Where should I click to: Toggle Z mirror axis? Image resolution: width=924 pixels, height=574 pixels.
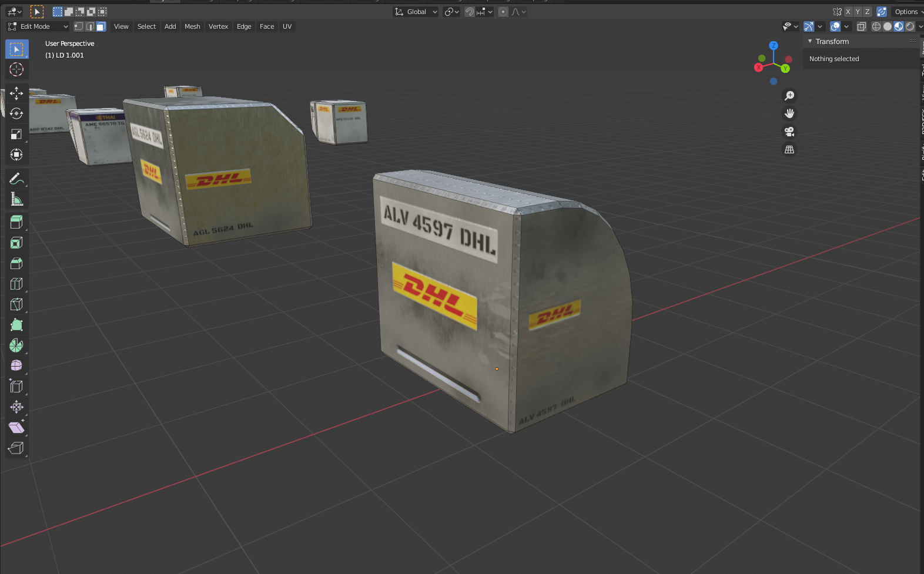(x=867, y=12)
